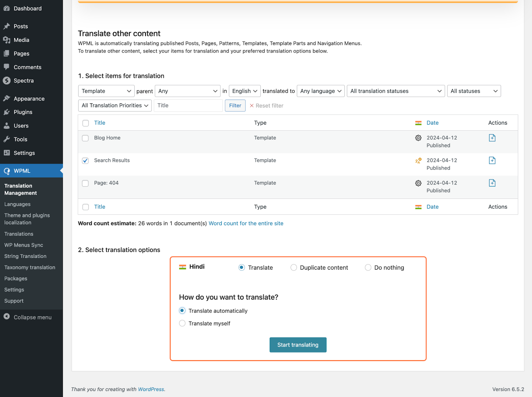Sort by the Date column header link
Image resolution: width=532 pixels, height=397 pixels.
pyautogui.click(x=433, y=123)
